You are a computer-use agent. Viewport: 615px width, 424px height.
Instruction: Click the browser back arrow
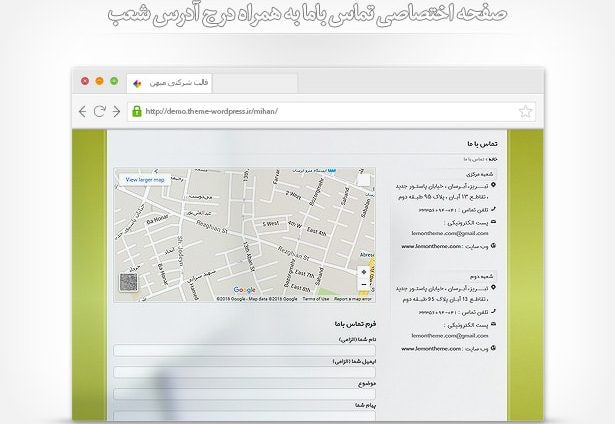coord(83,111)
